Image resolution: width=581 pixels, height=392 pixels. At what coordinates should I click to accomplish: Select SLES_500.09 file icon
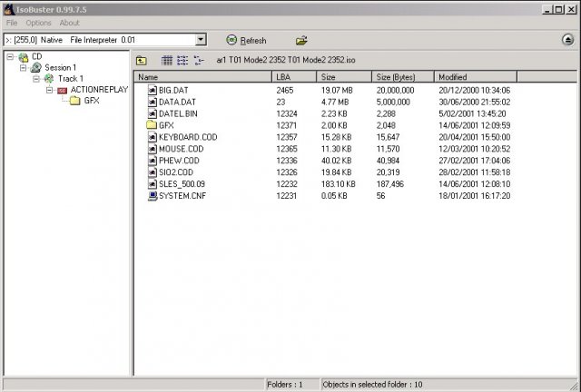pos(153,184)
